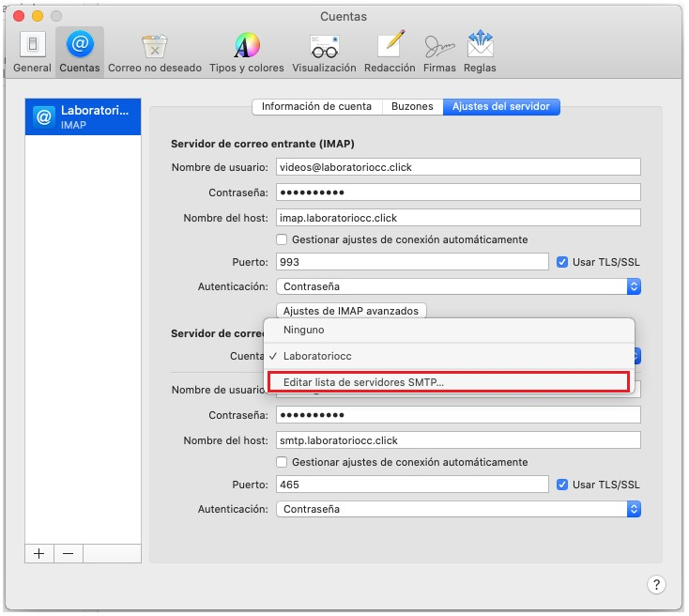Close the Cuentas window
The height and width of the screenshot is (616, 689).
tap(19, 16)
